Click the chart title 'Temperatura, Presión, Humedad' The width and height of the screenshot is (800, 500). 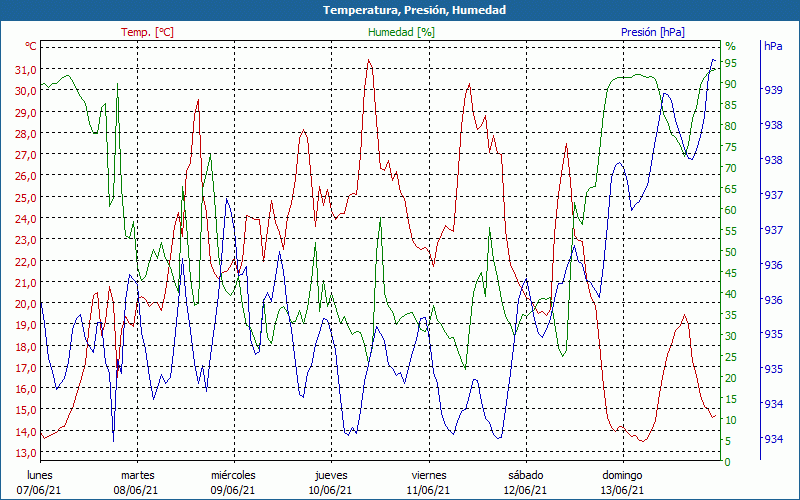[x=414, y=10]
